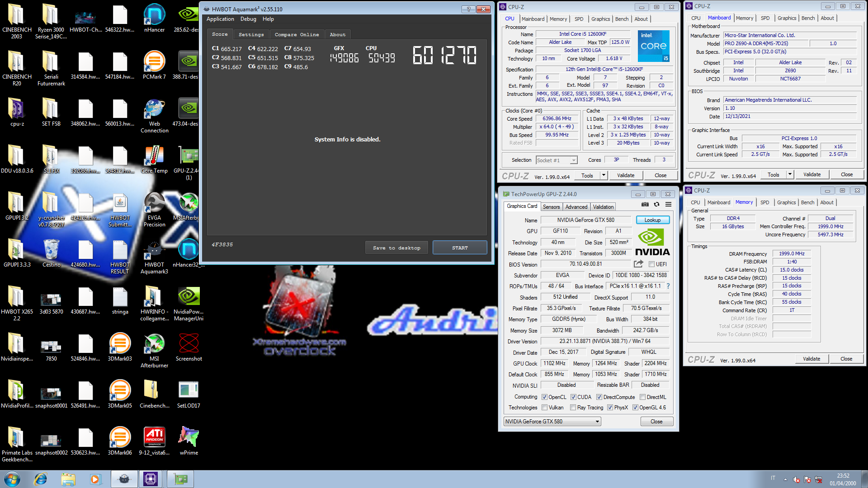Click GPU-Z bus interface question mark
Viewport: 868px width, 488px height.
pyautogui.click(x=668, y=286)
